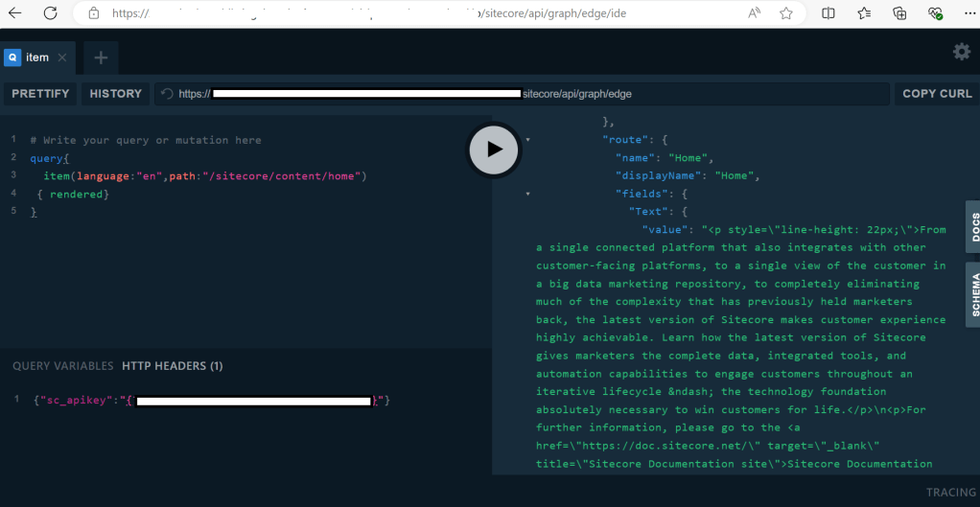Go back using the browser back arrow
The width and height of the screenshot is (980, 507).
[15, 13]
